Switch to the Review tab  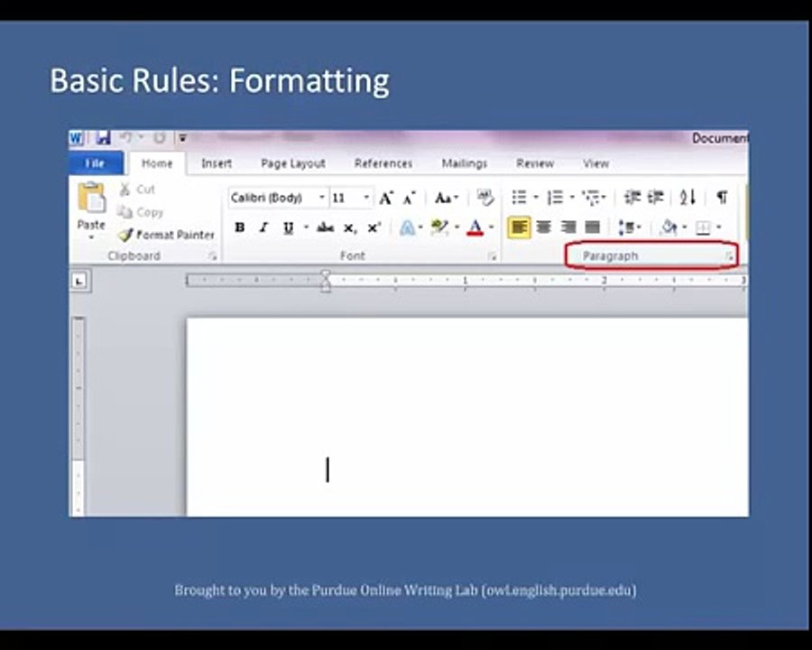point(535,163)
